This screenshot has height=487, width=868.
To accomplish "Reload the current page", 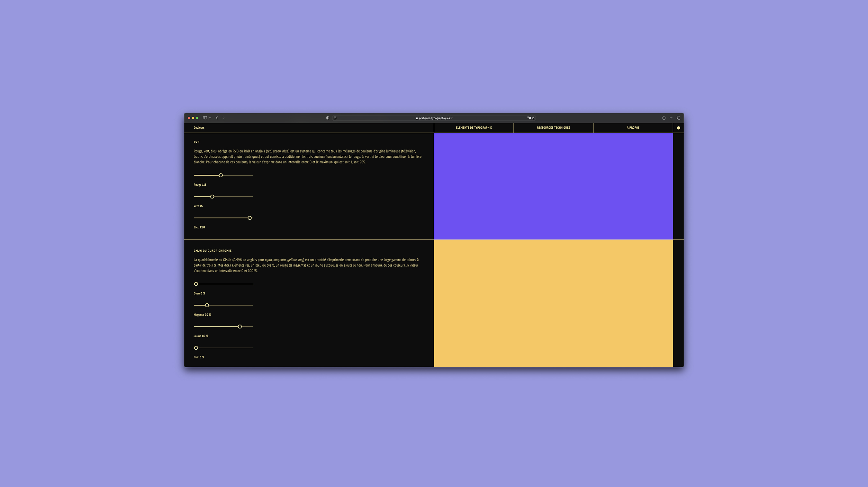I will tap(533, 118).
